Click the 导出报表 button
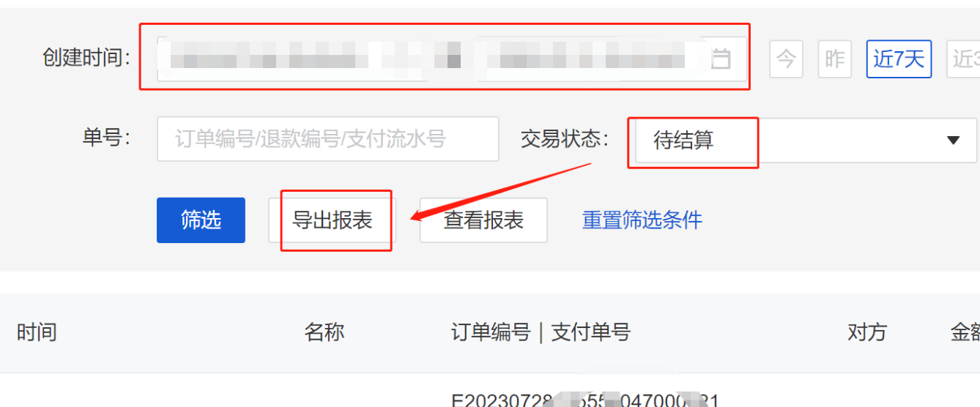The image size is (980, 407). pyautogui.click(x=333, y=220)
